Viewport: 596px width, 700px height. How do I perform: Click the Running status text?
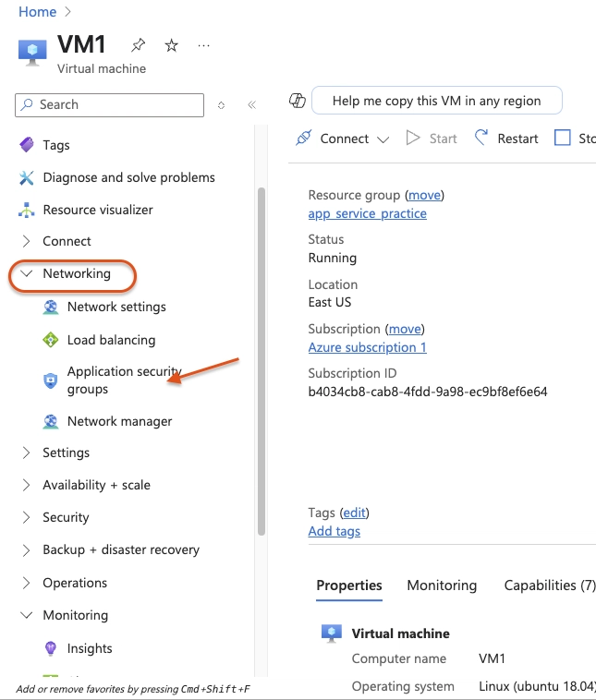coord(333,258)
